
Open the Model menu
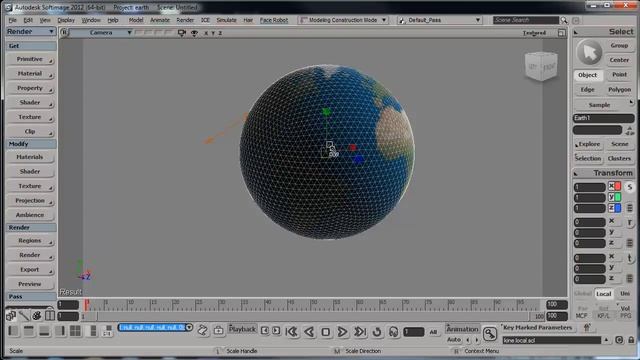tap(136, 20)
